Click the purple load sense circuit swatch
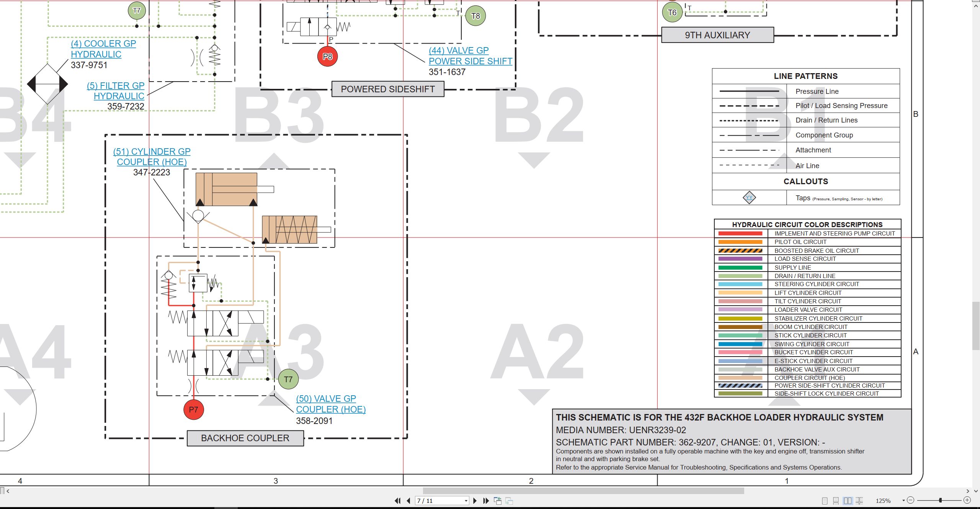 tap(740, 259)
